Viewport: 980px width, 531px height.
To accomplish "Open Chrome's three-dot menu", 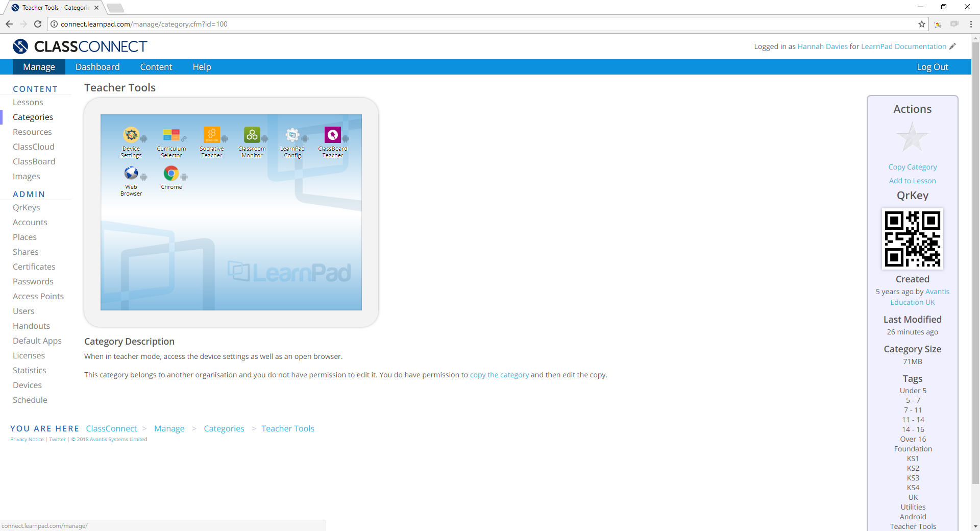I will 971,24.
